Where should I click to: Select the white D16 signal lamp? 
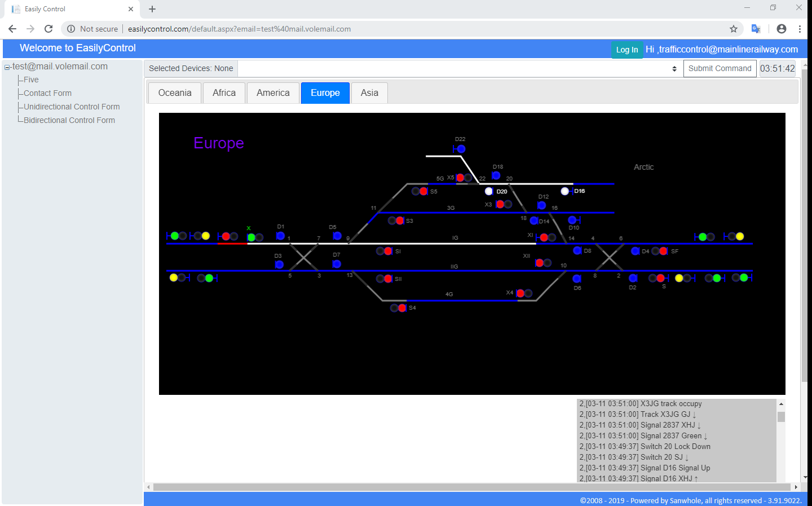pos(565,191)
